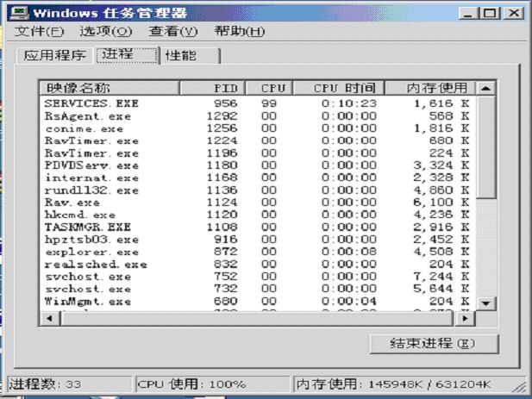Switch to the 应用程序 tab

click(x=54, y=56)
